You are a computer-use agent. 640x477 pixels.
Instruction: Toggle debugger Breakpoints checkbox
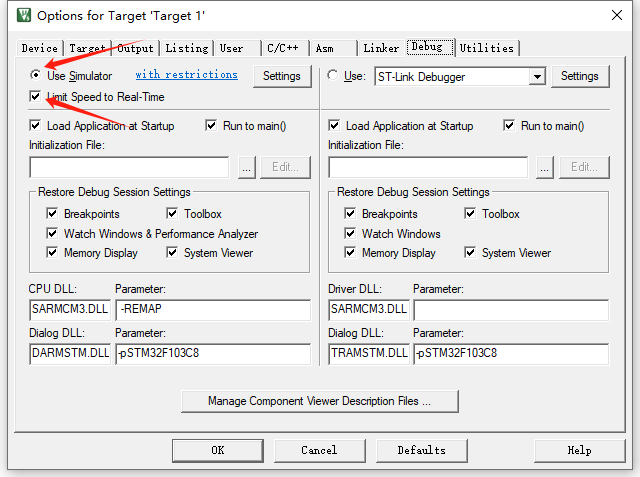coord(350,213)
